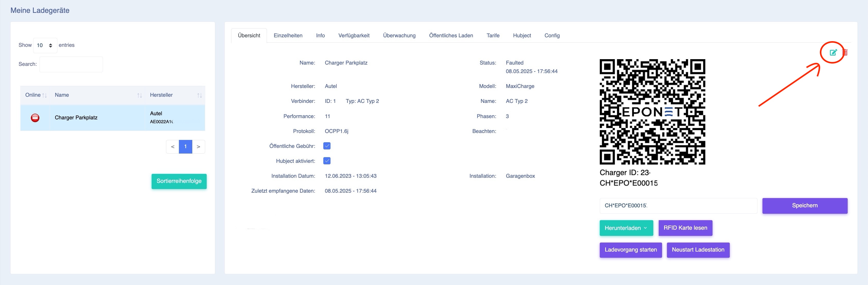Click Ladevorgang starten button
The height and width of the screenshot is (285, 868).
pos(630,250)
